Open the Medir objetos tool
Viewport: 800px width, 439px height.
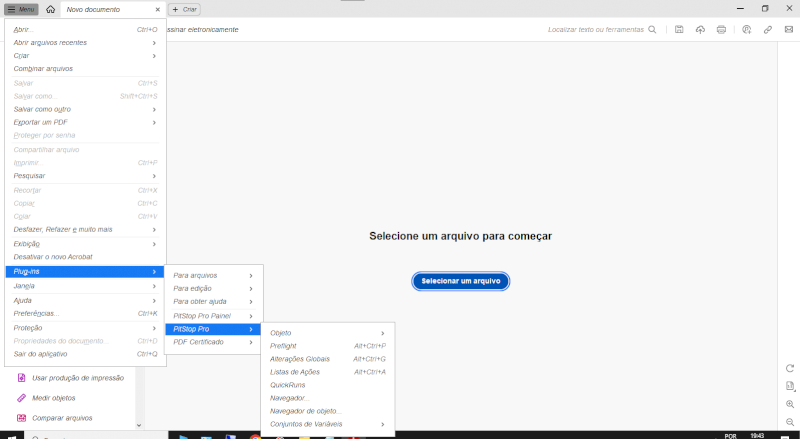click(x=46, y=398)
